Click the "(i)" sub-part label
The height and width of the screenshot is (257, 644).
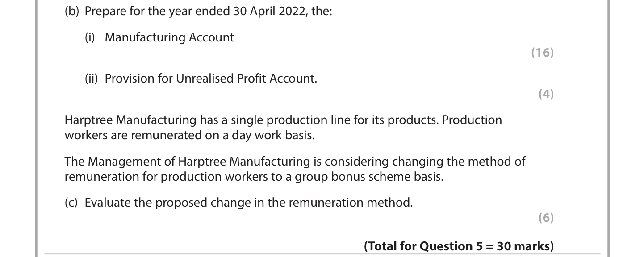click(90, 37)
